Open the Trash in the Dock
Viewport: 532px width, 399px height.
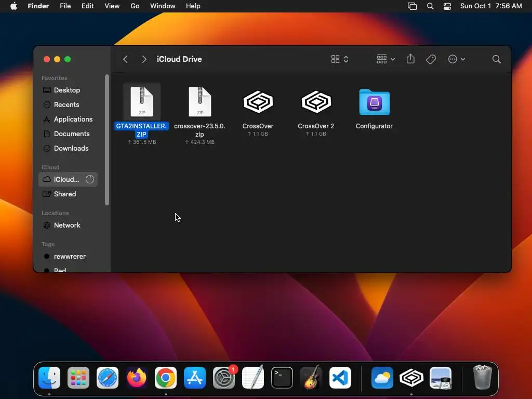pos(483,377)
